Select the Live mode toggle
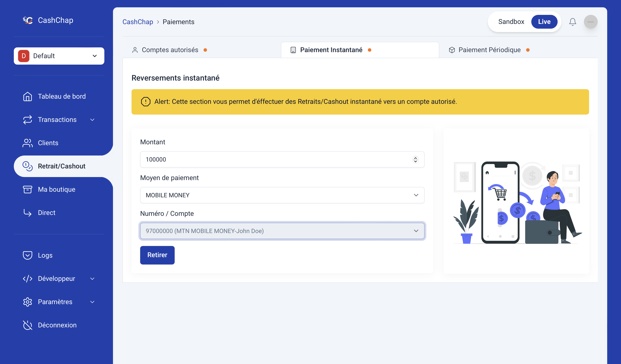 [544, 22]
